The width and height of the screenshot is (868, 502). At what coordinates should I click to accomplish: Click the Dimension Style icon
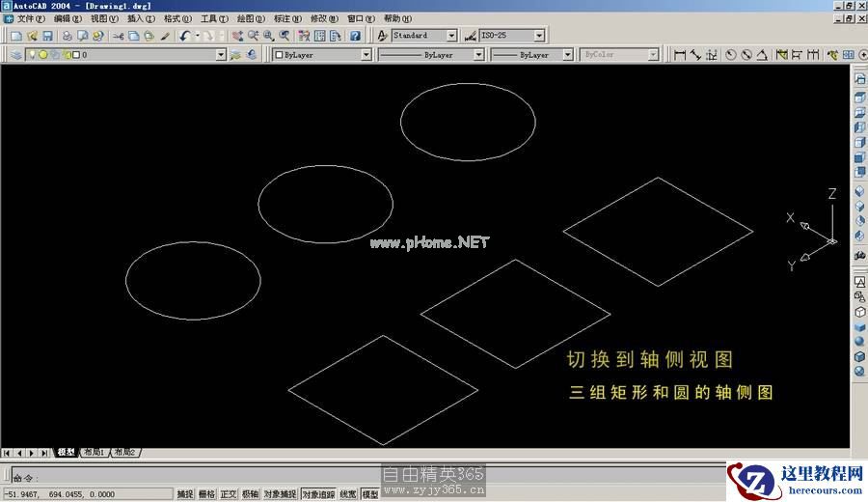tap(470, 36)
